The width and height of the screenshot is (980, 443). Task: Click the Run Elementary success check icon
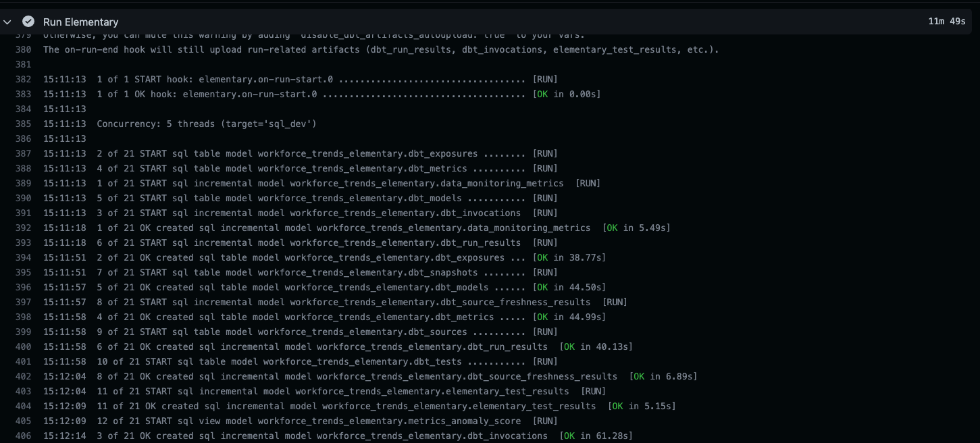tap(28, 22)
